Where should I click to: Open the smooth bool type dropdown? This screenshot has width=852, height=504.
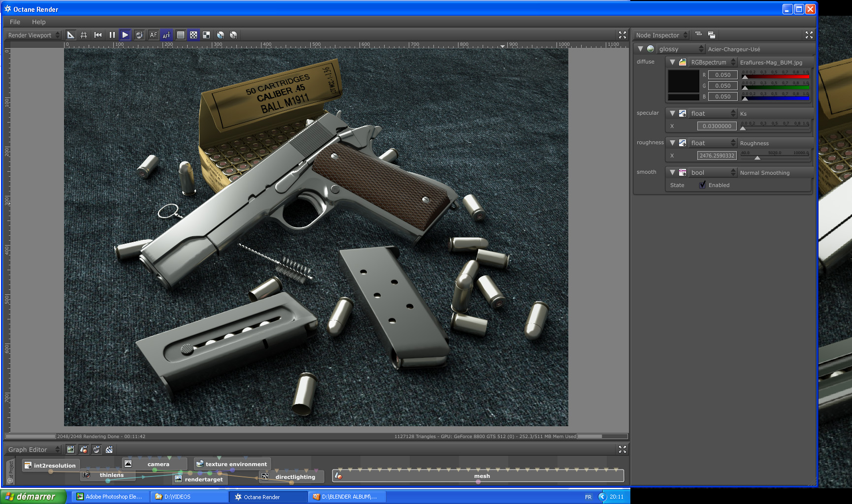tap(713, 172)
